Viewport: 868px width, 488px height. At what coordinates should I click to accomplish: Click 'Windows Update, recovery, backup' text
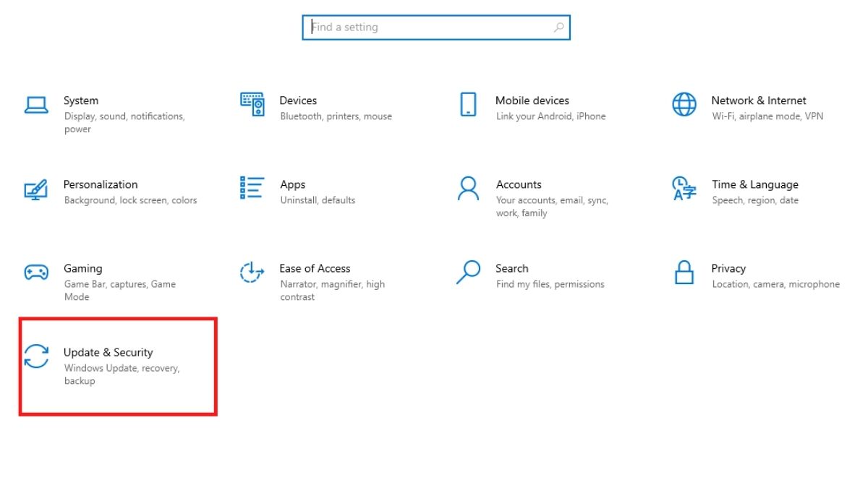[x=122, y=374]
